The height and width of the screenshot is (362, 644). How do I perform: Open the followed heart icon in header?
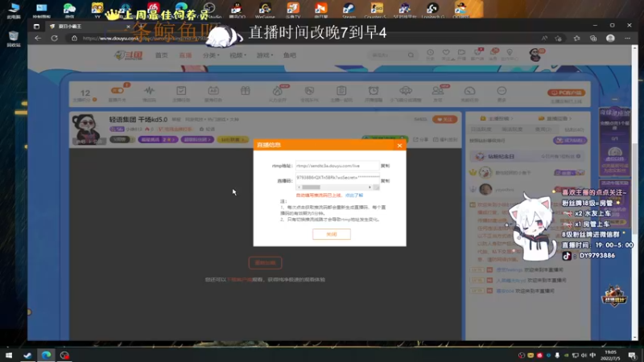pyautogui.click(x=446, y=54)
